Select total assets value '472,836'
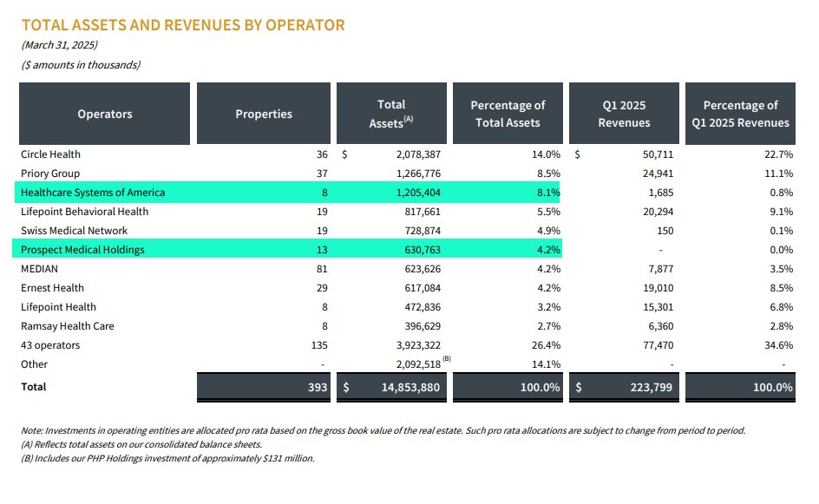Image resolution: width=819 pixels, height=504 pixels. coord(423,307)
